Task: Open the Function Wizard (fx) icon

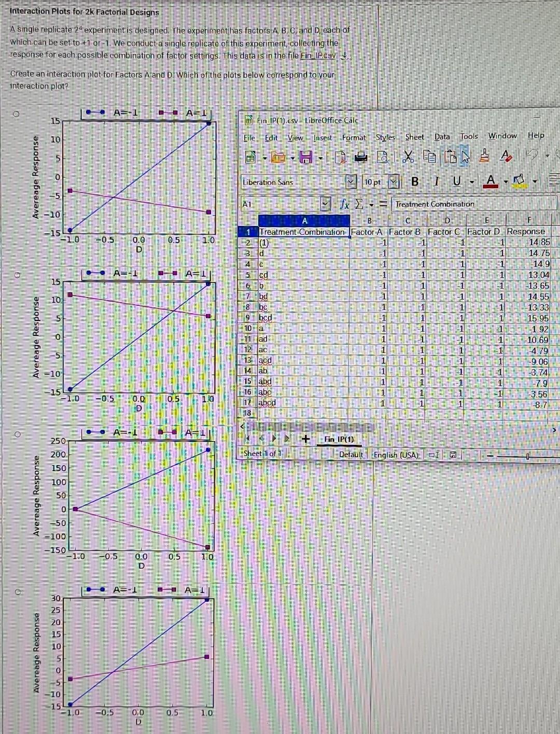Action: coord(344,203)
